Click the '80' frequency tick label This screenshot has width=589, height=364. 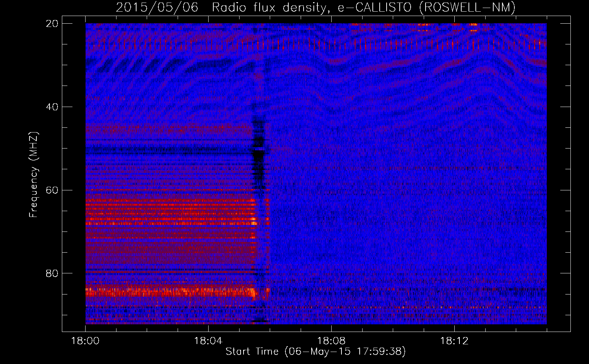[x=52, y=273]
